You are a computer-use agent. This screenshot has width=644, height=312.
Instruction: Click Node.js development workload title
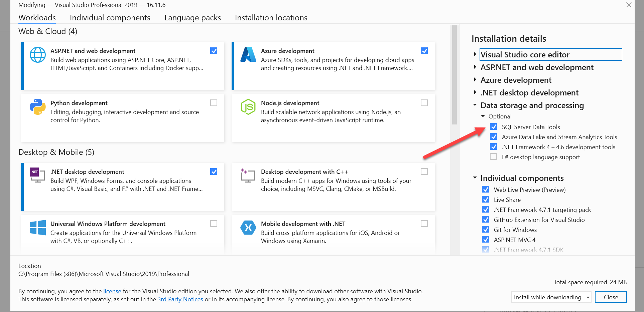pyautogui.click(x=290, y=103)
